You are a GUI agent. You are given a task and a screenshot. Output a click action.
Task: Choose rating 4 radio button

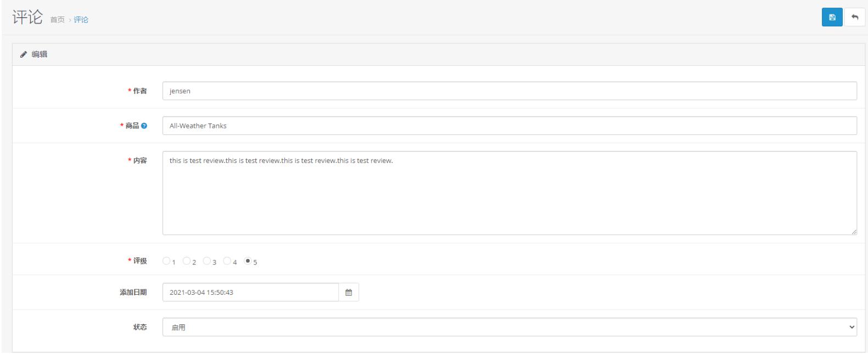[x=227, y=261]
